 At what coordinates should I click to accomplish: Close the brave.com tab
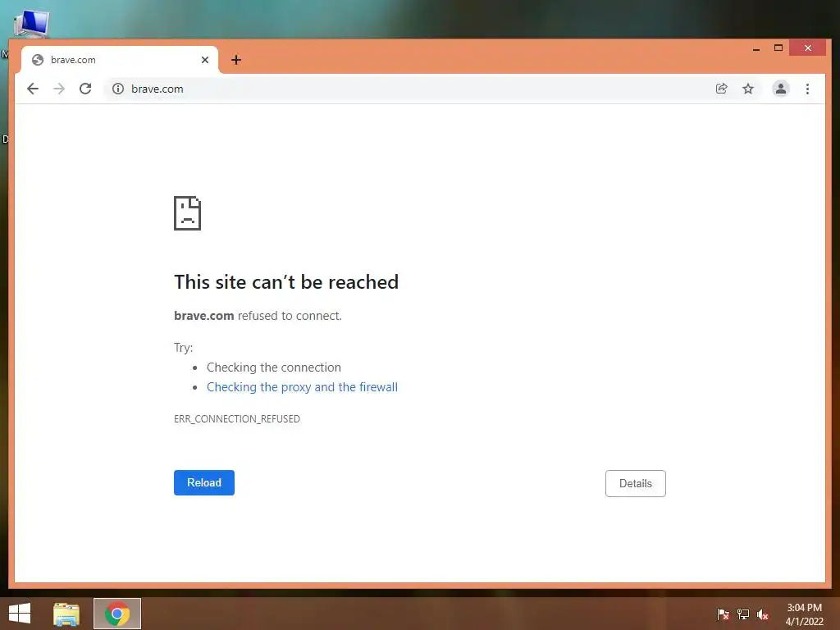click(x=204, y=60)
